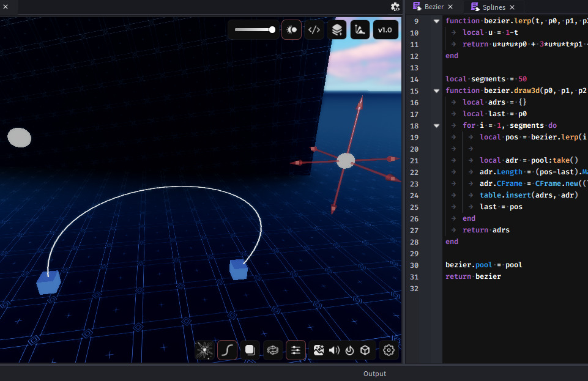Collapse the for loop at line 18
Screen dimensions: 588x381
click(x=436, y=125)
